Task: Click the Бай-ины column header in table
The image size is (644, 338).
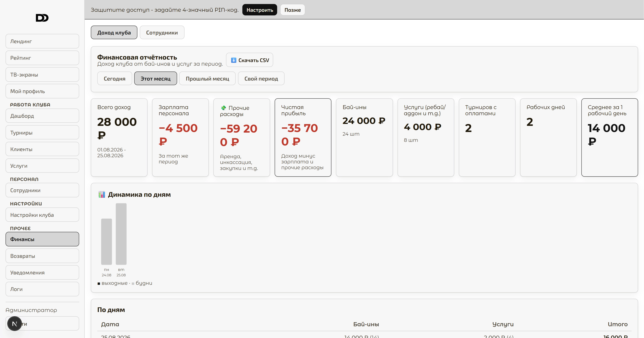Action: tap(366, 324)
